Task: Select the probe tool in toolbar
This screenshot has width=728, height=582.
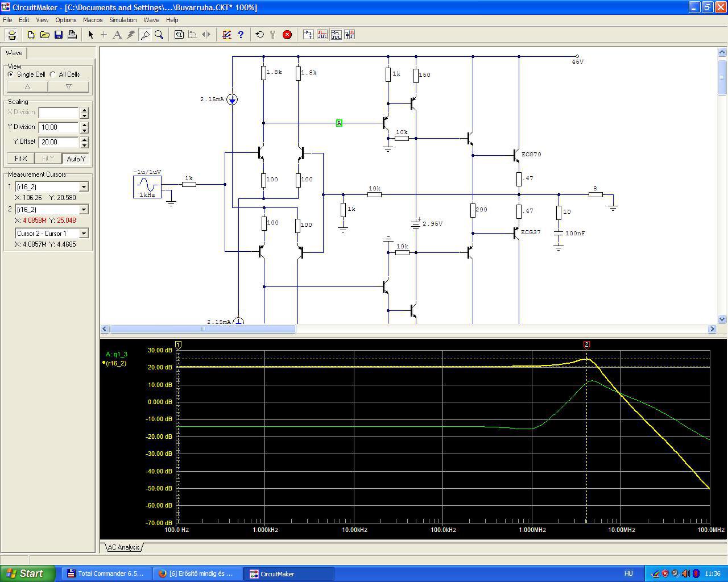Action: 145,35
